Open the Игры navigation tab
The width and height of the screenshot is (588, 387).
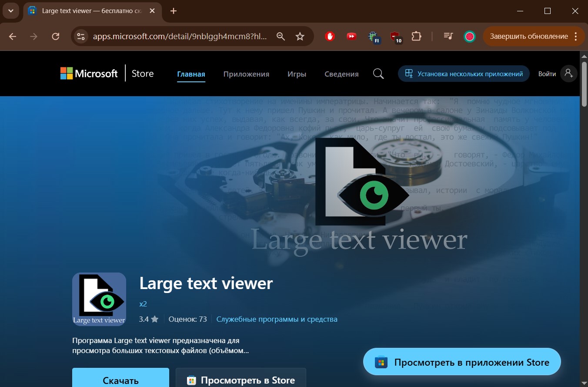(297, 74)
